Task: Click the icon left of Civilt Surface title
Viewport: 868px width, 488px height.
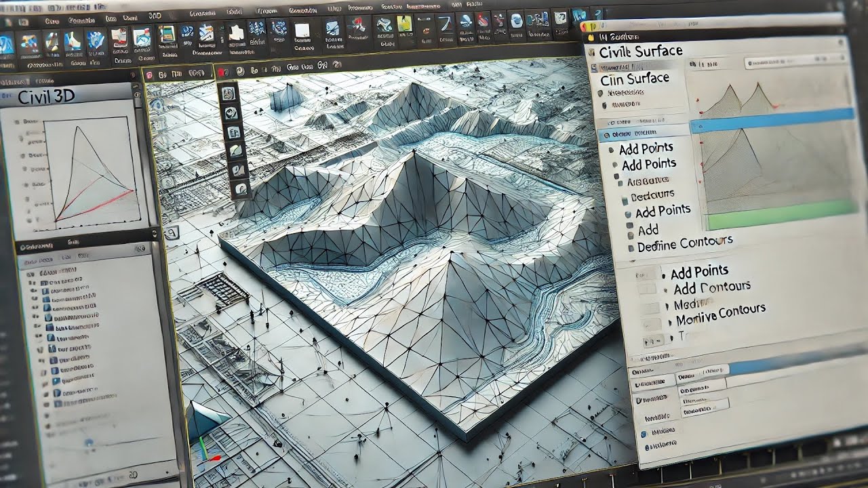Action: click(591, 53)
